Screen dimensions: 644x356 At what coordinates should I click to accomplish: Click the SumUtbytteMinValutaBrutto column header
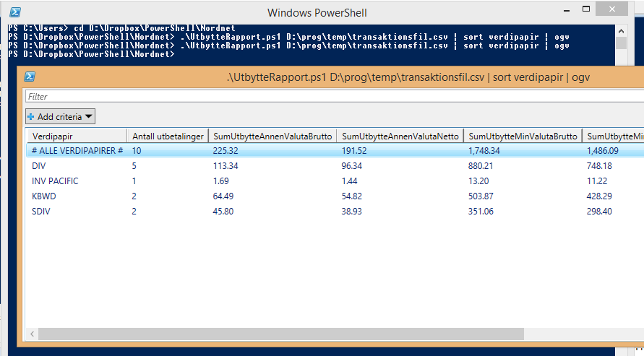(523, 136)
